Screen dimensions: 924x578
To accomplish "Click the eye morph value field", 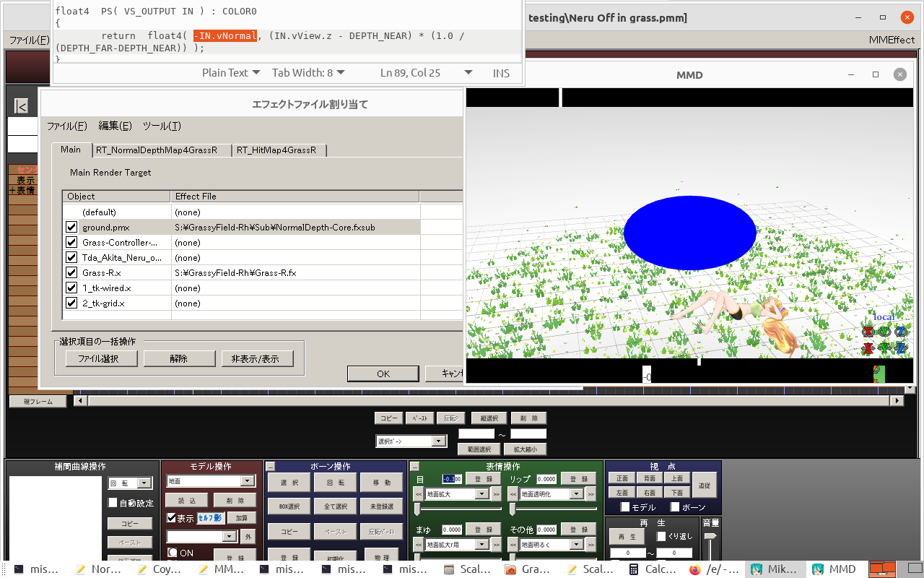I will 451,479.
